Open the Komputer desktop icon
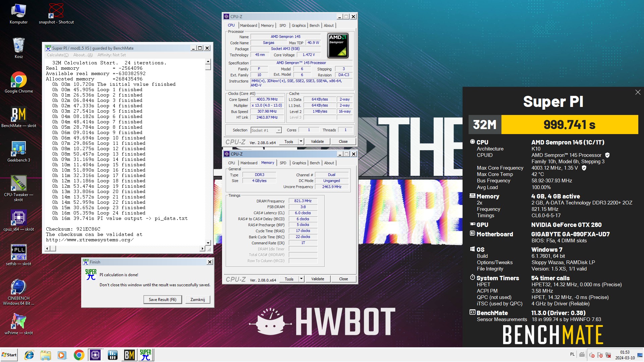Viewport: 644px width, 362px height. (18, 14)
